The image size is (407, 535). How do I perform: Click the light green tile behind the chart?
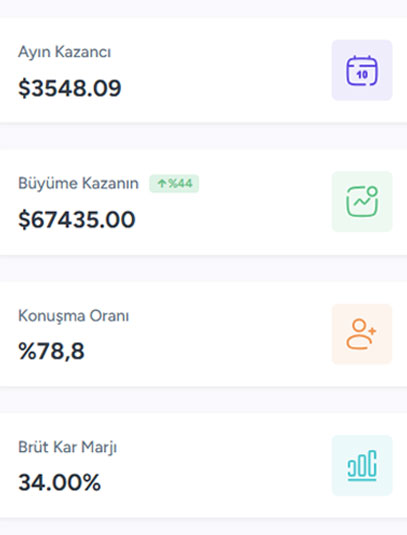point(362,202)
